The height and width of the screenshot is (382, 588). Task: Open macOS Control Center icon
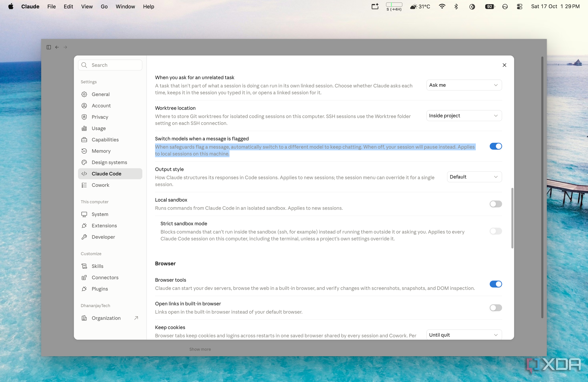(520, 7)
